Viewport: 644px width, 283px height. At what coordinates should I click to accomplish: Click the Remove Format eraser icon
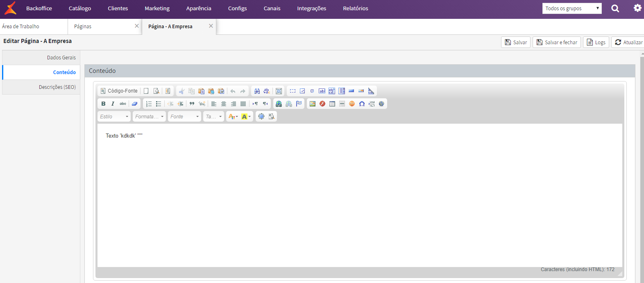click(x=134, y=104)
